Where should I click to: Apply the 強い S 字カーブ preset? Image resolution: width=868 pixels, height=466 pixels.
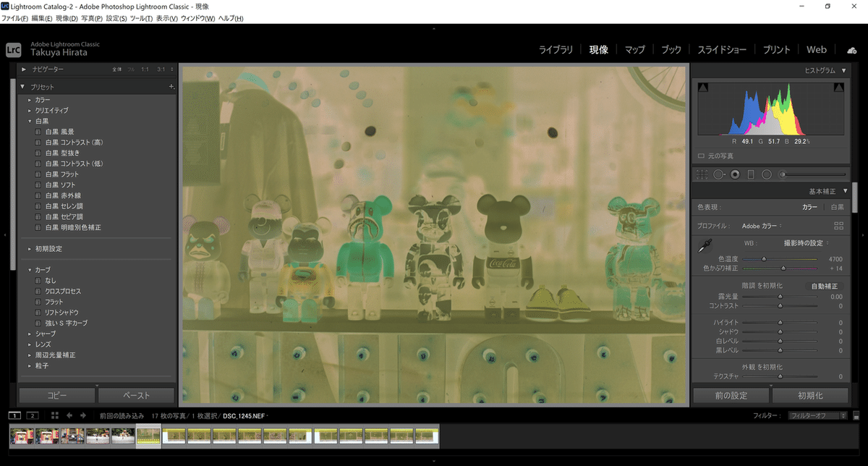(65, 323)
